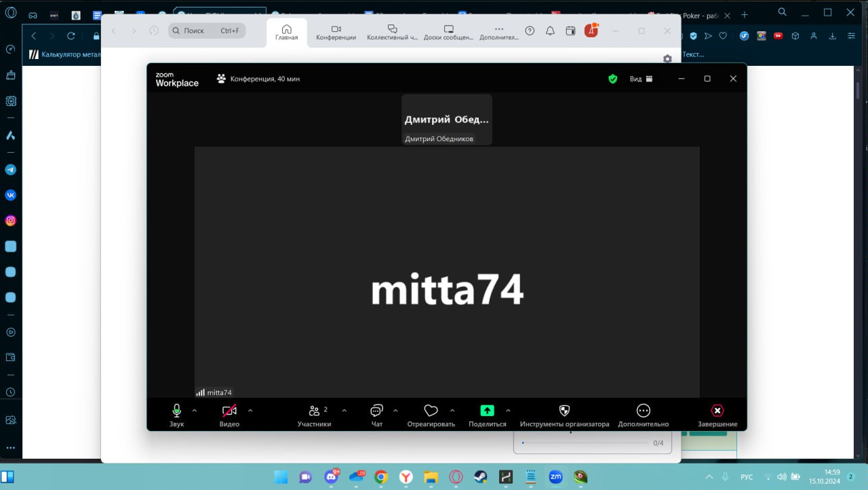Viewport: 868px width, 490px height.
Task: Click the Поиск search field in Zoom
Action: [x=207, y=31]
